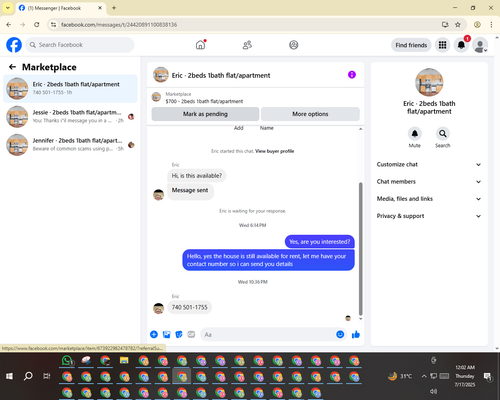This screenshot has width=500, height=400.
Task: Open Jessie conversation in Marketplace list
Action: click(70, 117)
